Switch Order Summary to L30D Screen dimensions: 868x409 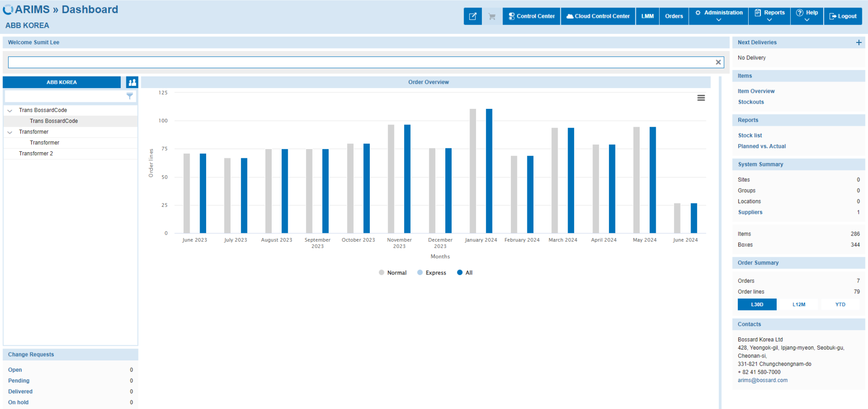pyautogui.click(x=757, y=304)
